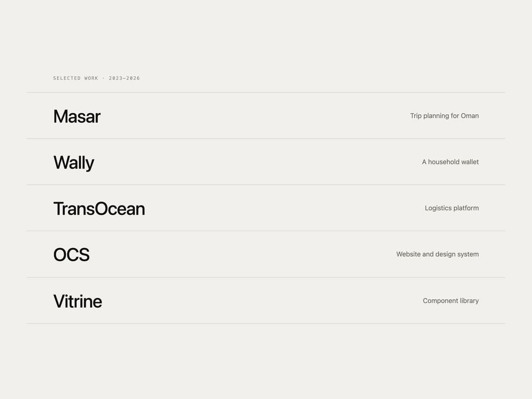Click the '2023–2026' year range text

(x=124, y=78)
